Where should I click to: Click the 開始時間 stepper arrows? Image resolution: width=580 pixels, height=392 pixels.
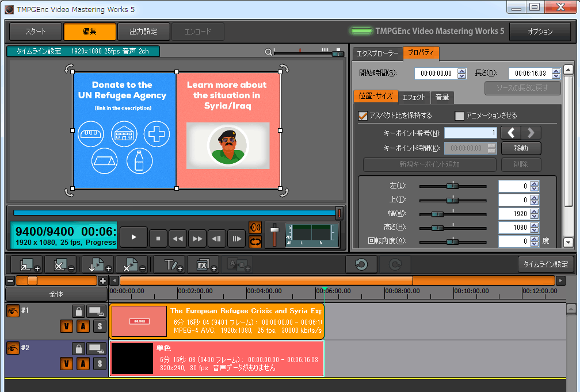click(x=461, y=74)
